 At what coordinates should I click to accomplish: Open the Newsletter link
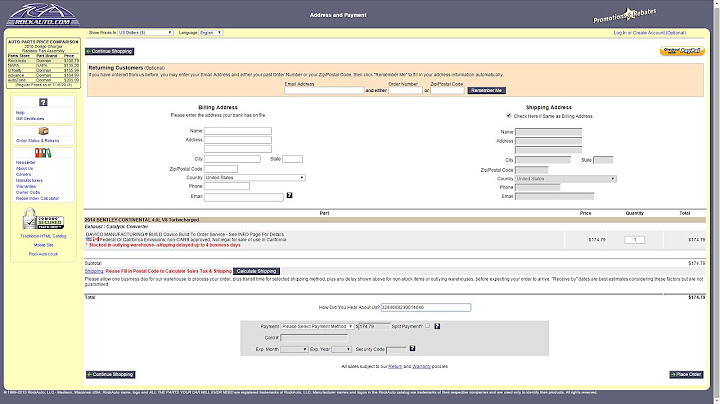pyautogui.click(x=26, y=163)
